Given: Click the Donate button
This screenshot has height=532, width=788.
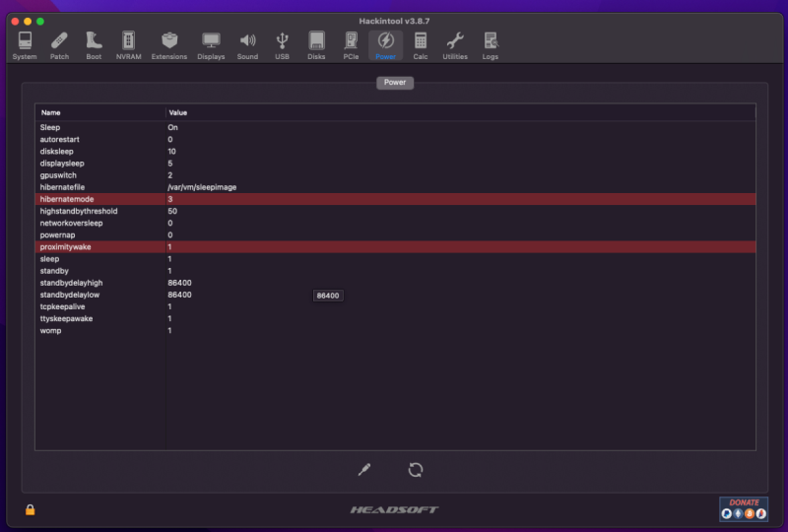Looking at the screenshot, I should 744,508.
